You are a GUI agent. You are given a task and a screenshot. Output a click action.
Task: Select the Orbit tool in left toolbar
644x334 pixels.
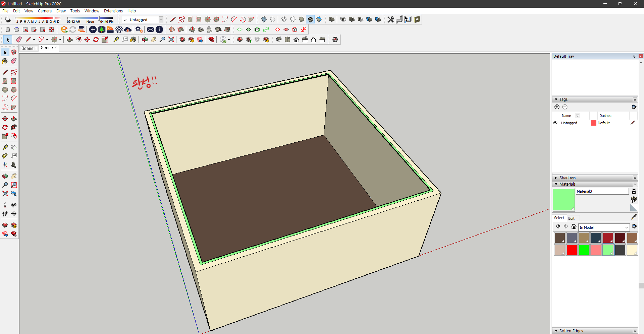[x=5, y=176]
